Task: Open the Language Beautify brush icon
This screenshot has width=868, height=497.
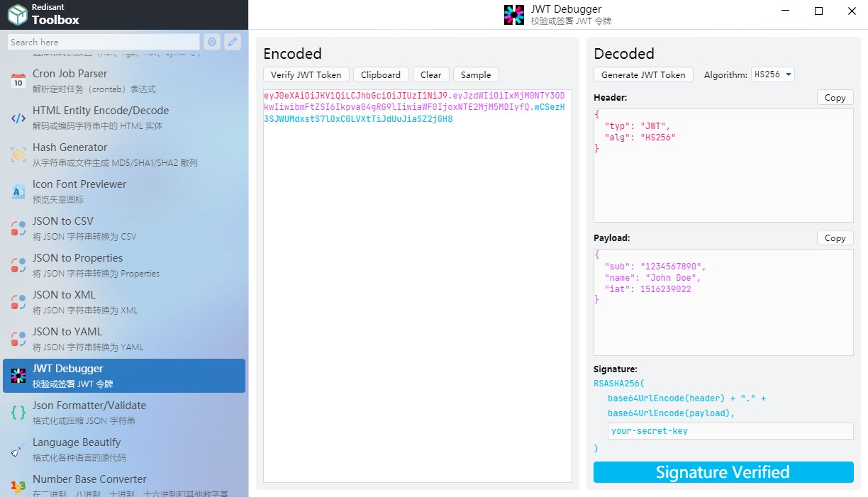Action: coord(18,449)
